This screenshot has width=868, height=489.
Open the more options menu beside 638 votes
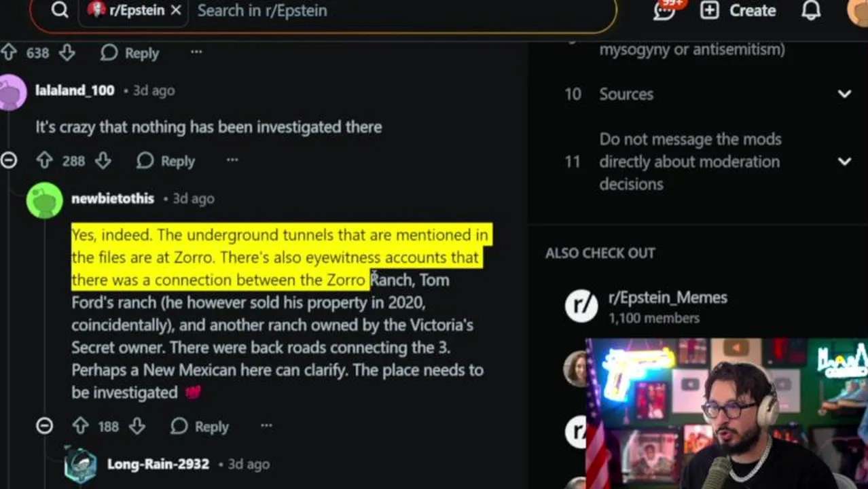196,52
